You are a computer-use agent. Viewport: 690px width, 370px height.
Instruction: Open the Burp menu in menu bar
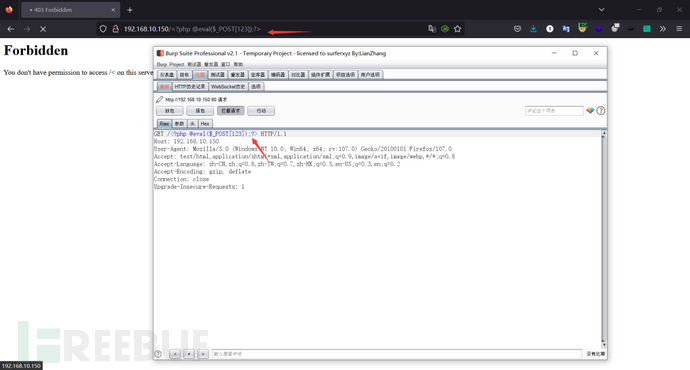pyautogui.click(x=162, y=64)
